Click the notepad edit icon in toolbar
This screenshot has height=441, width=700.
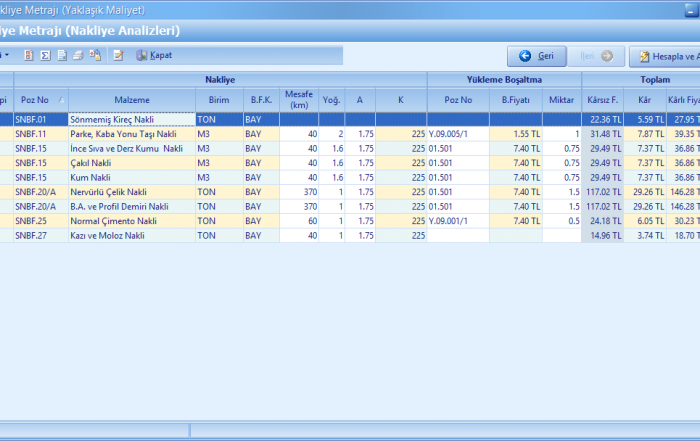[x=118, y=55]
